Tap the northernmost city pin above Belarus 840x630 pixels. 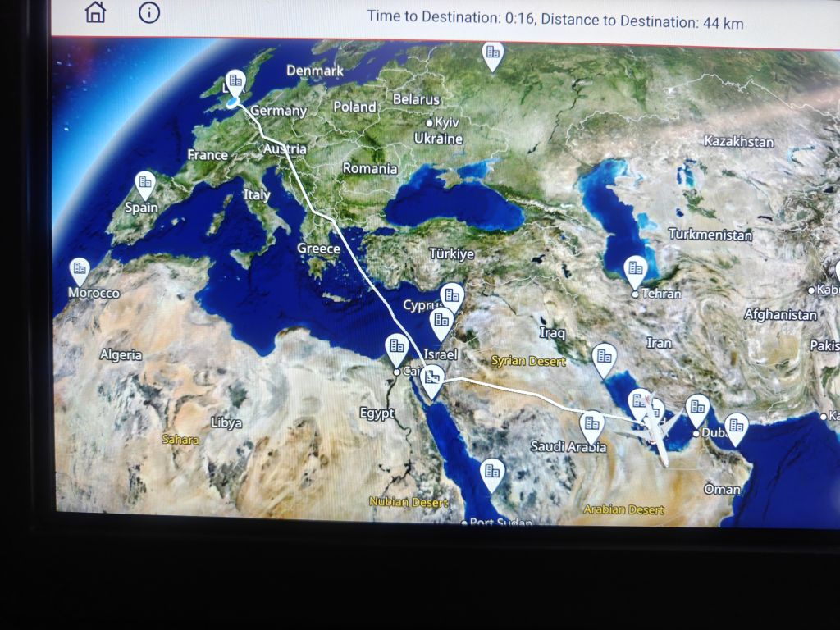(x=492, y=54)
